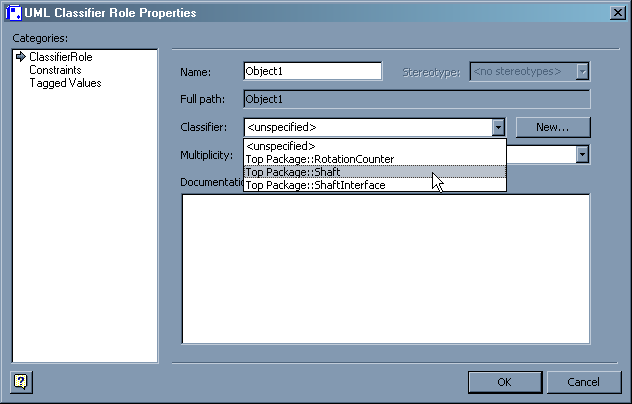The width and height of the screenshot is (632, 404).
Task: Expand the Multiplicity dropdown arrow
Action: coord(581,154)
